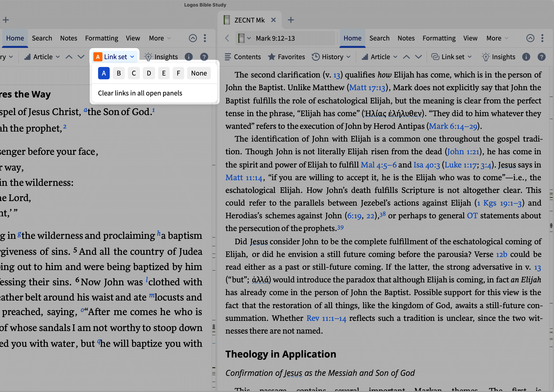Open Insights in the ZECNT panel

point(498,57)
